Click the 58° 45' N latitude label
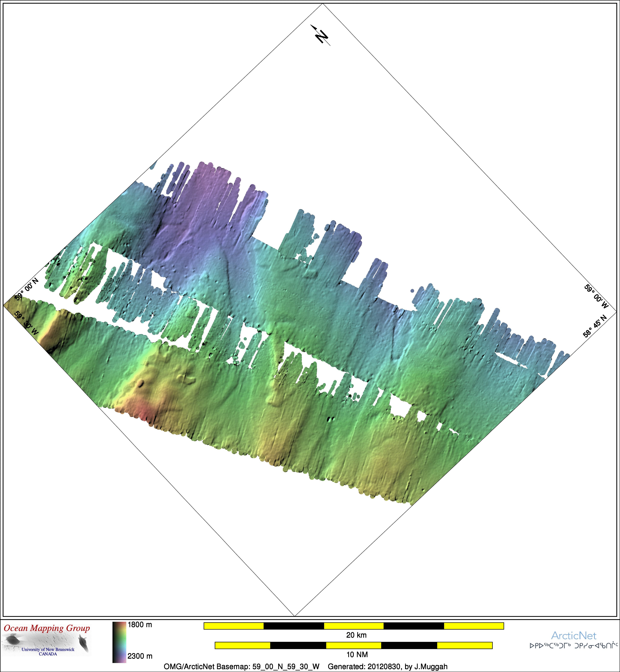The image size is (620, 672). click(x=595, y=326)
